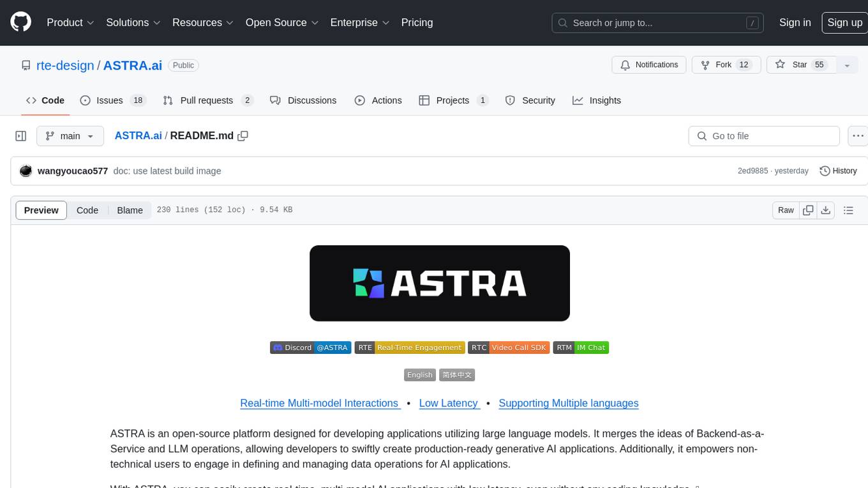Expand the Open Source menu

pyautogui.click(x=282, y=22)
